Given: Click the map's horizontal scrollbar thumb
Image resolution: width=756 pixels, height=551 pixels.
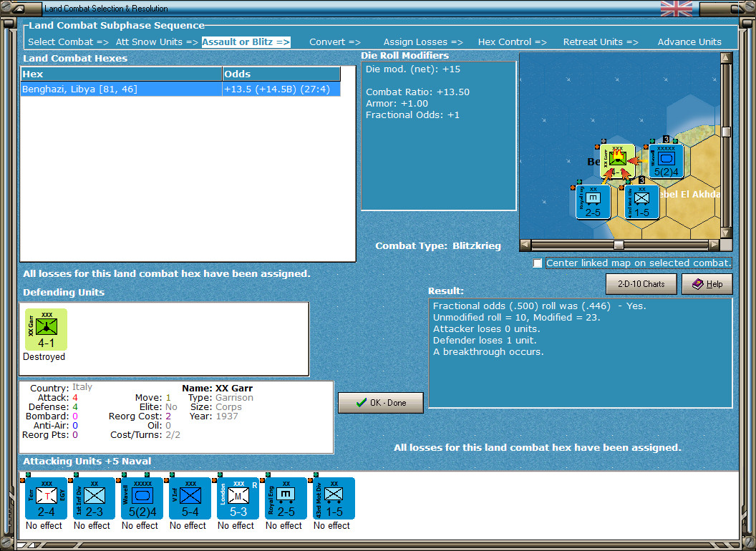Looking at the screenshot, I should coord(619,245).
